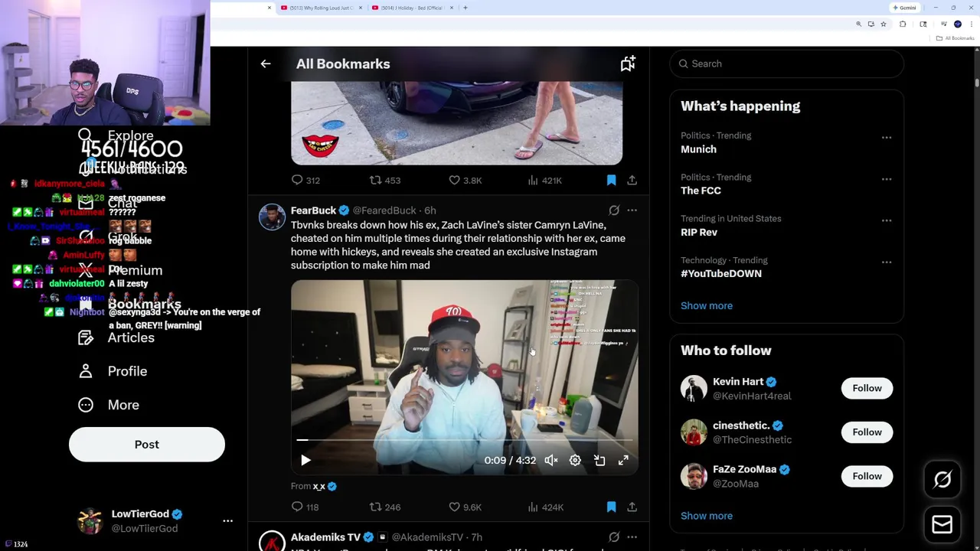This screenshot has height=551, width=980.
Task: Open Chrome extensions puzzle icon
Action: [903, 24]
